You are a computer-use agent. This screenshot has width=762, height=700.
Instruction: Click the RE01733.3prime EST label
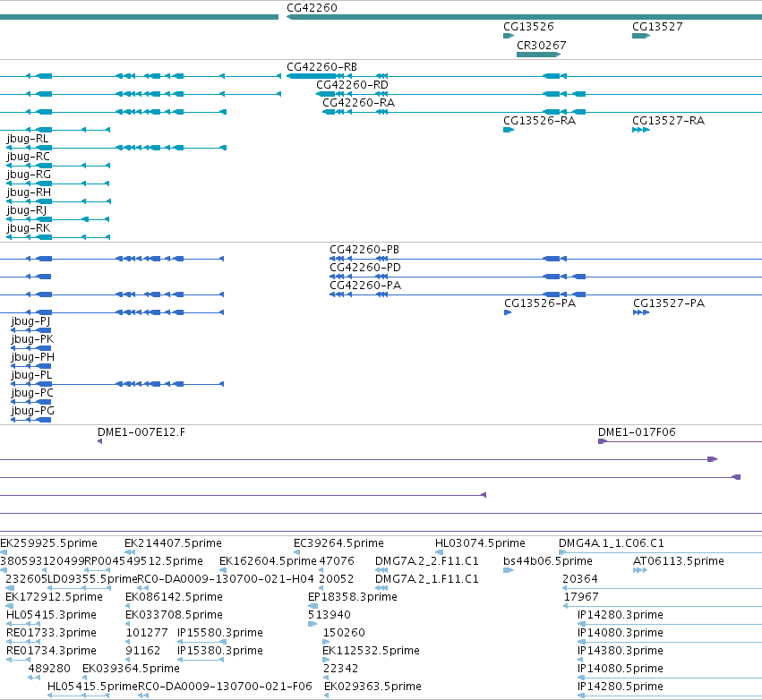tap(51, 633)
